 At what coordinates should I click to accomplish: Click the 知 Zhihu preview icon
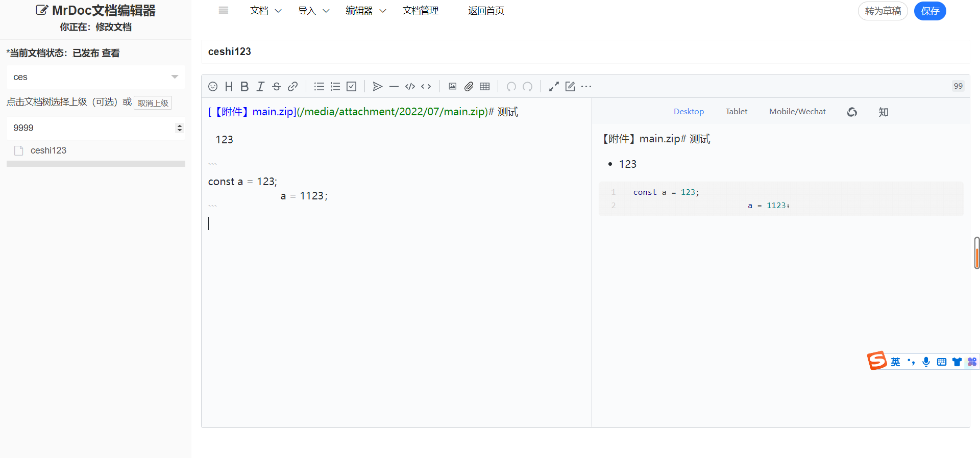884,112
